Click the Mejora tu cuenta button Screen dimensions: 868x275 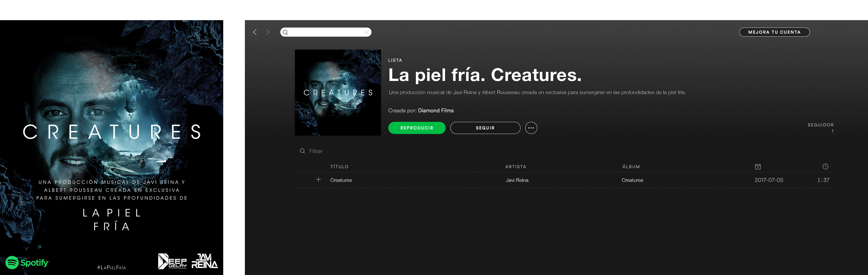tap(774, 32)
